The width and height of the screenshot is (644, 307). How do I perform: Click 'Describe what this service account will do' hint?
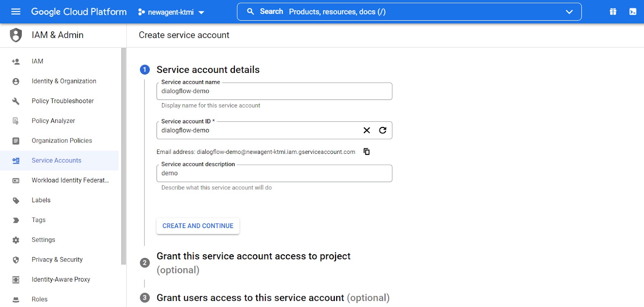pos(217,188)
